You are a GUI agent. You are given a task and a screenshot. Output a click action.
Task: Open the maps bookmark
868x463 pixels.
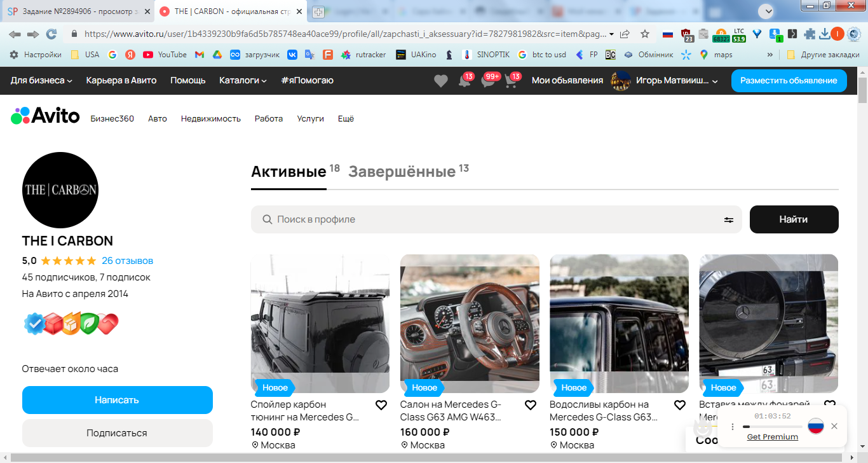tap(715, 55)
